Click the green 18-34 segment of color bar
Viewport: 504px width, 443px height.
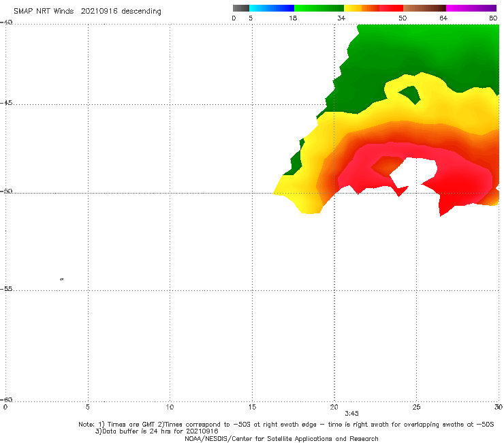tap(319, 8)
